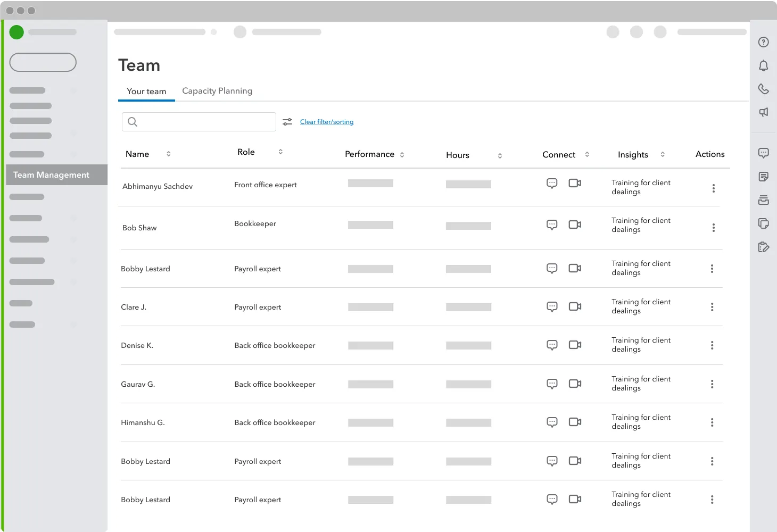Start chat with Abhimanyu Sachdev
This screenshot has width=777, height=532.
click(552, 184)
